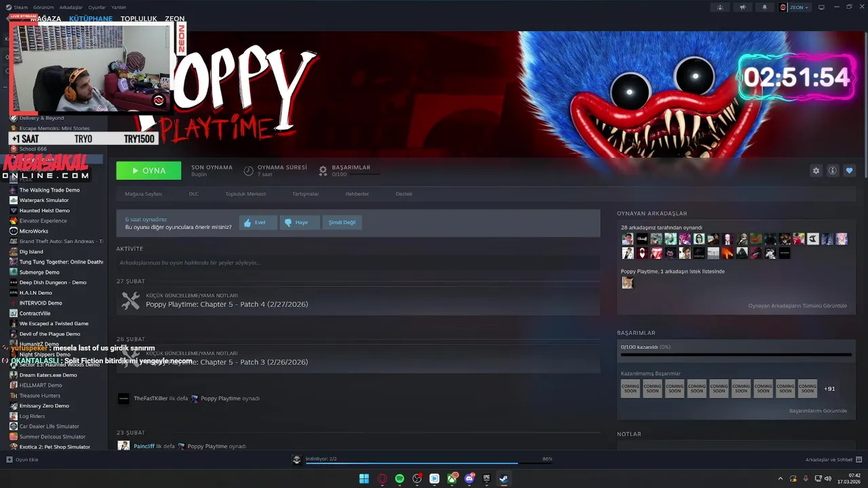868x488 pixels.
Task: Open the Steam menu
Action: tap(20, 7)
